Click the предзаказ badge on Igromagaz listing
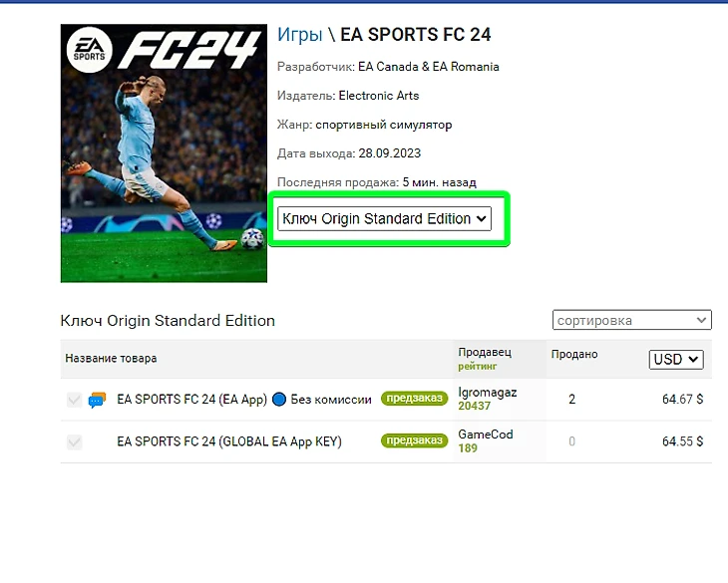 pyautogui.click(x=414, y=399)
